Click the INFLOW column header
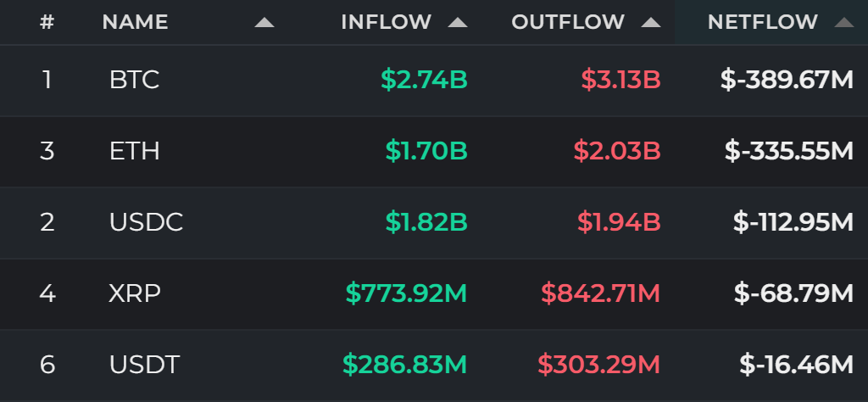Image resolution: width=868 pixels, height=402 pixels. pos(386,22)
